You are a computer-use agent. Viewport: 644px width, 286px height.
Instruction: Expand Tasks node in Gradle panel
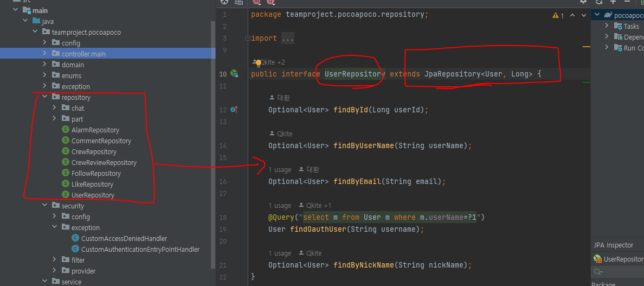[x=607, y=26]
